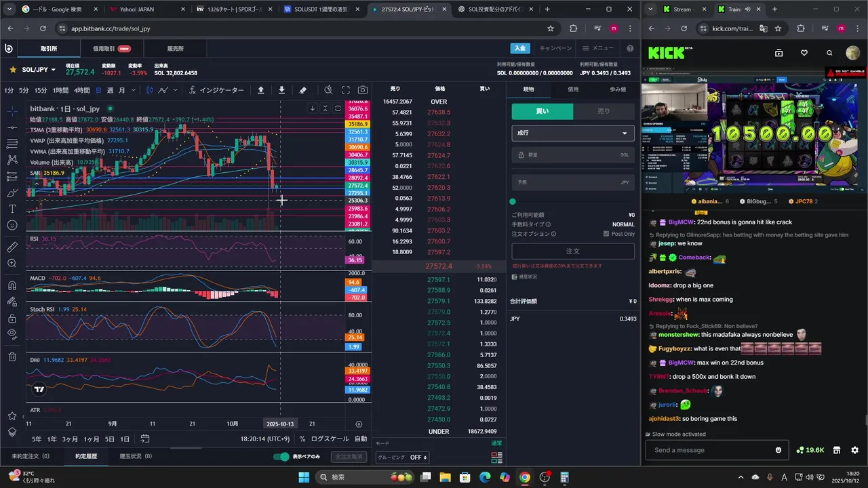Toggle stay-in-drawing-mode pencil lock
This screenshot has width=868, height=488.
(x=12, y=302)
